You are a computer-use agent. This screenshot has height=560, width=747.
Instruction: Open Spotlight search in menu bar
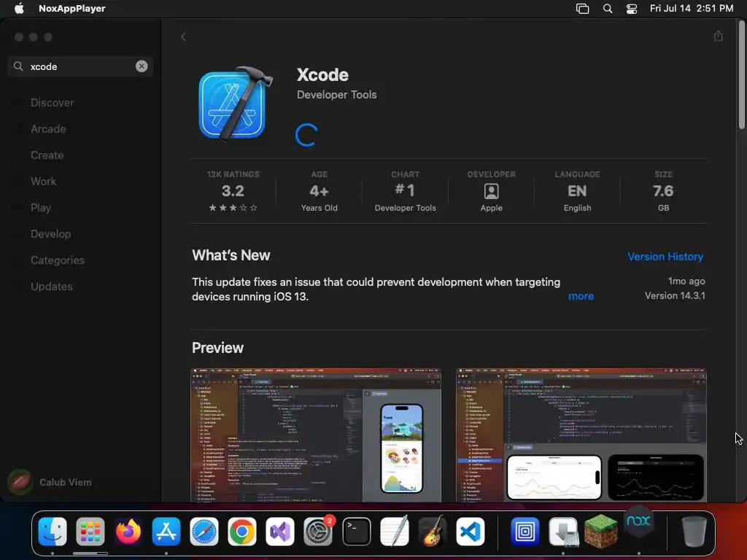click(608, 9)
